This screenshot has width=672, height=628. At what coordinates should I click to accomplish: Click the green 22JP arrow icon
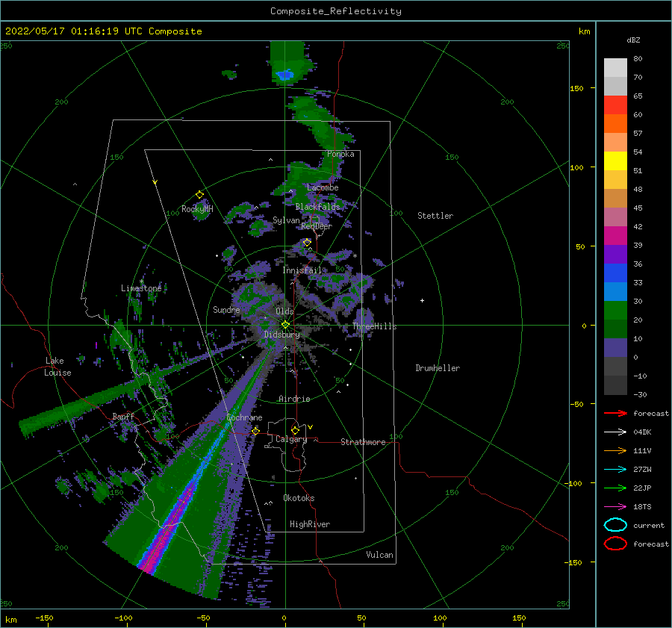coord(615,488)
